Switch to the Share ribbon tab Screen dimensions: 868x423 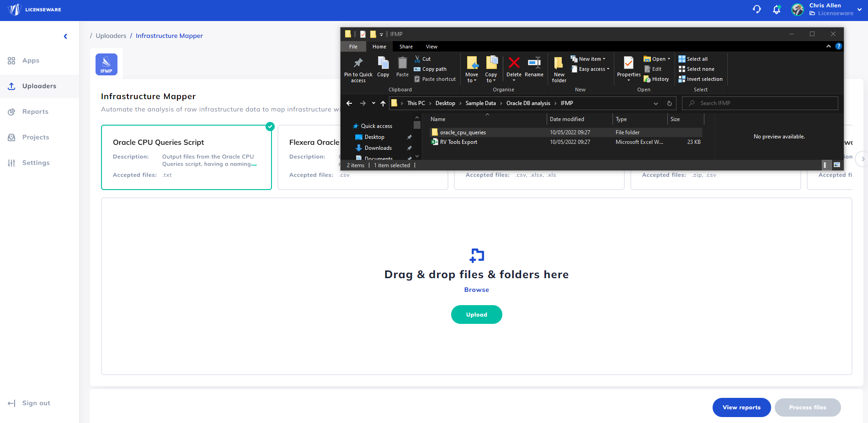(x=406, y=47)
